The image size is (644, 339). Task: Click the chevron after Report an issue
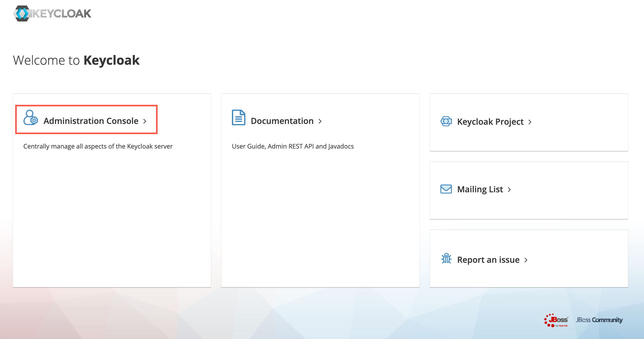tap(526, 260)
